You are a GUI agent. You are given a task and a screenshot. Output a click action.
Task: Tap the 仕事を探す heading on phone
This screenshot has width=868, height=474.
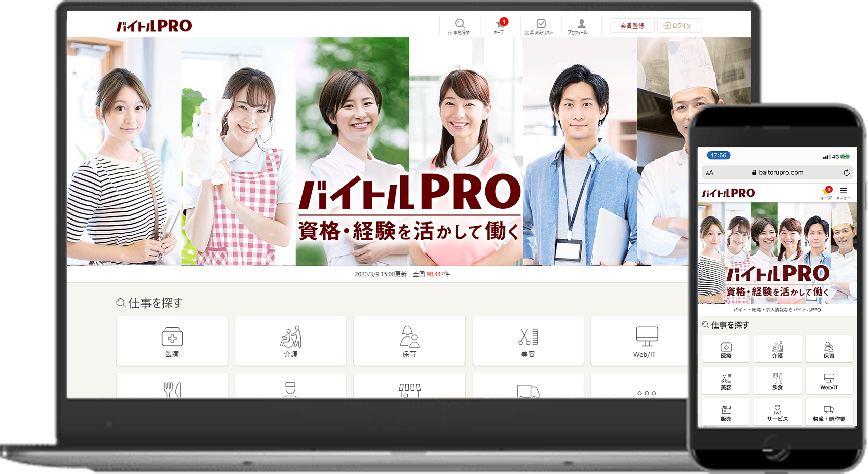pos(726,325)
